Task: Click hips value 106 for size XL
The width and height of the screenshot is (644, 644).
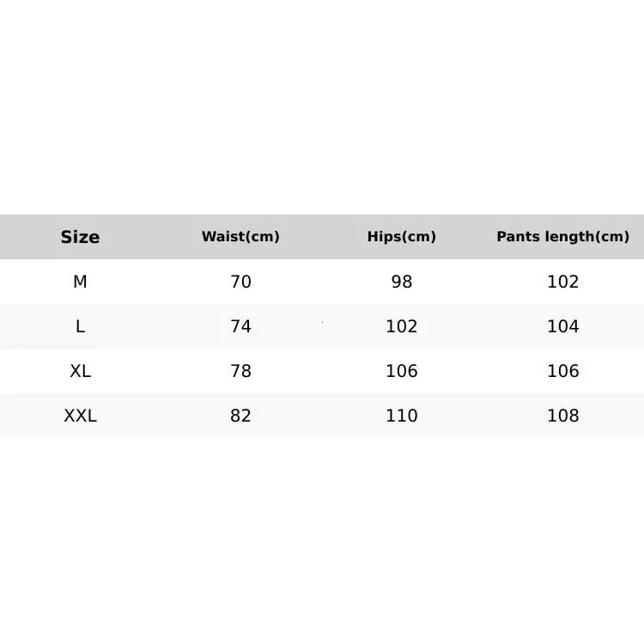Action: (402, 371)
